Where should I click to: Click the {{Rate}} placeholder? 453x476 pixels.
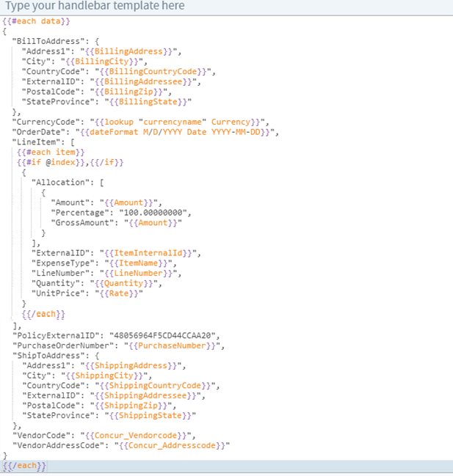[x=119, y=293]
